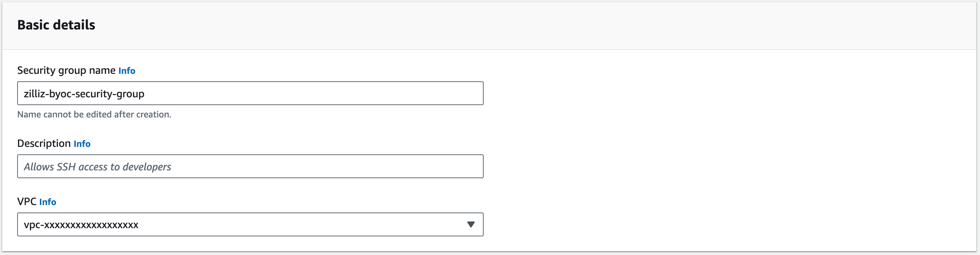980x255 pixels.
Task: Click the "Security group name" label text
Action: point(66,70)
